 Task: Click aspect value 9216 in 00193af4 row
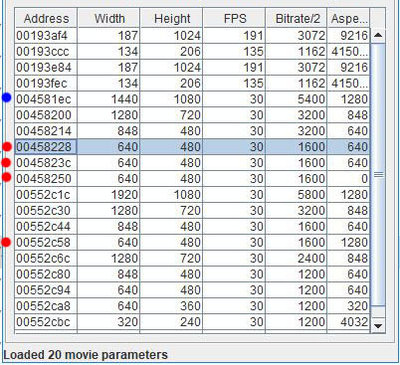[349, 35]
